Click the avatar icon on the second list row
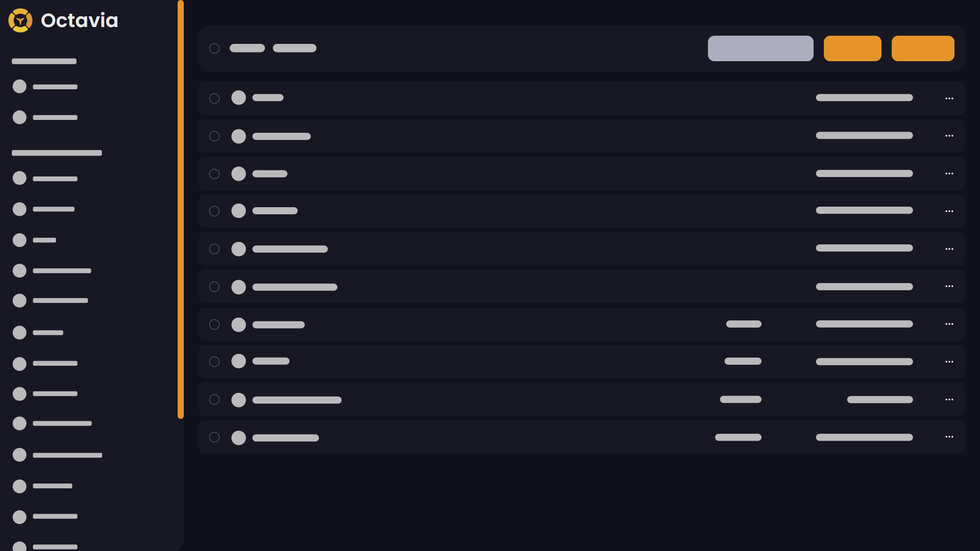Image resolution: width=980 pixels, height=551 pixels. pos(238,136)
